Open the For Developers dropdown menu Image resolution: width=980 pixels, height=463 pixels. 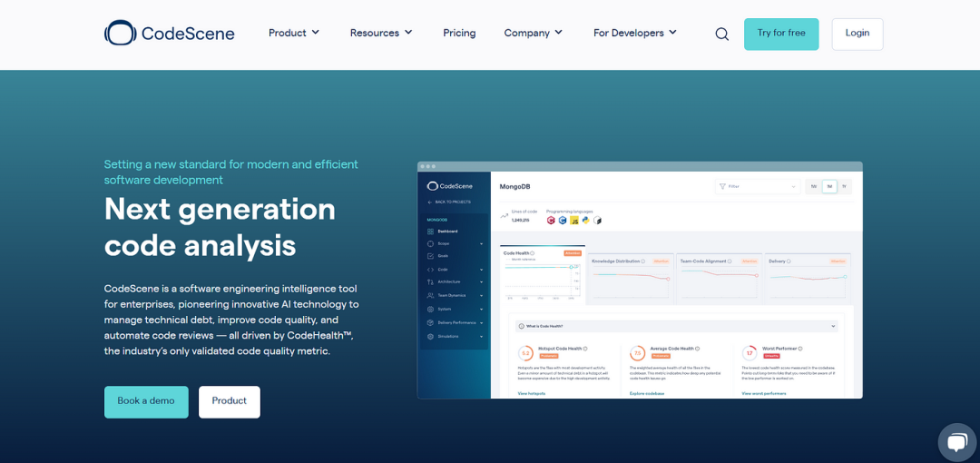click(x=635, y=33)
